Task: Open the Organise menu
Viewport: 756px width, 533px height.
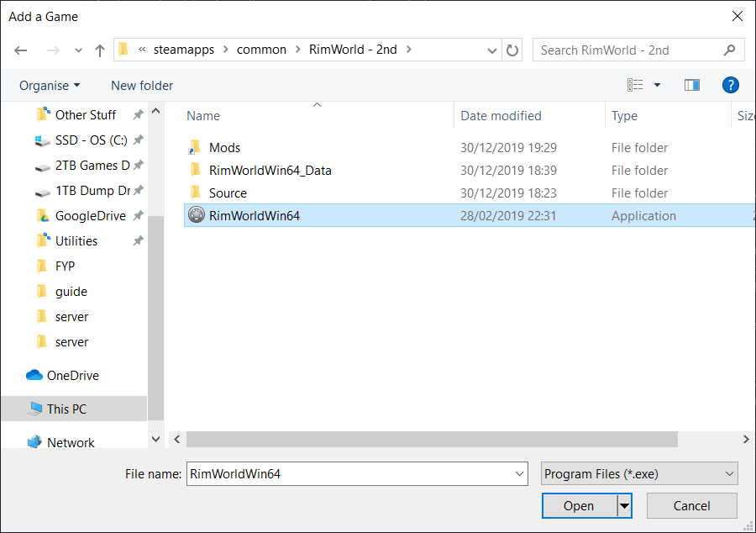Action: (x=50, y=85)
